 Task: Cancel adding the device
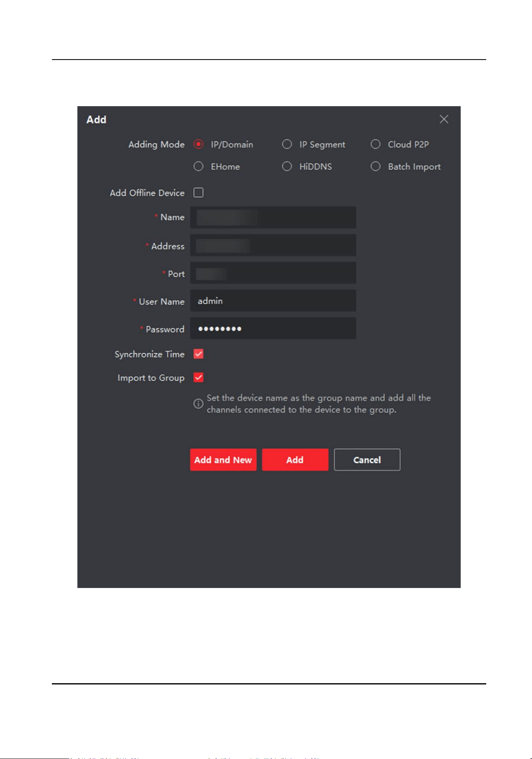pyautogui.click(x=367, y=460)
